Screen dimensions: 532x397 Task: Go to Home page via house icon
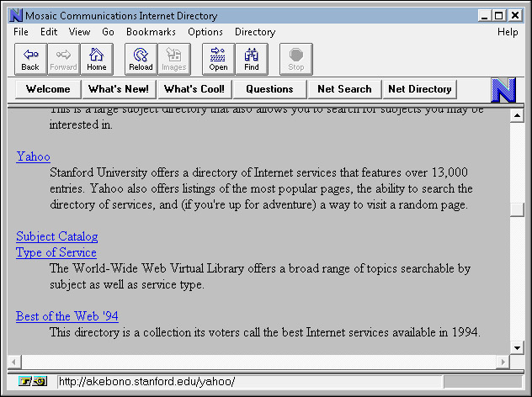click(x=97, y=59)
